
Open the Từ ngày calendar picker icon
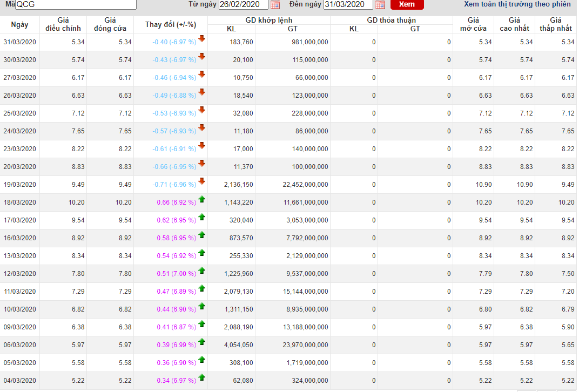[275, 4]
